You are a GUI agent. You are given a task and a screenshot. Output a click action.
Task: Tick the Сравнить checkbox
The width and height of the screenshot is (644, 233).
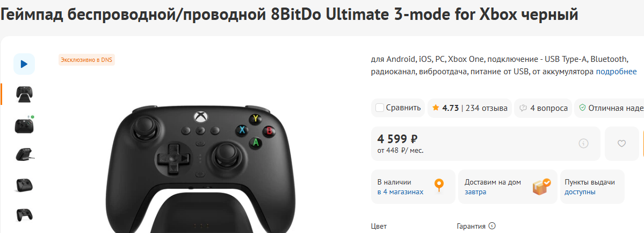click(x=380, y=108)
